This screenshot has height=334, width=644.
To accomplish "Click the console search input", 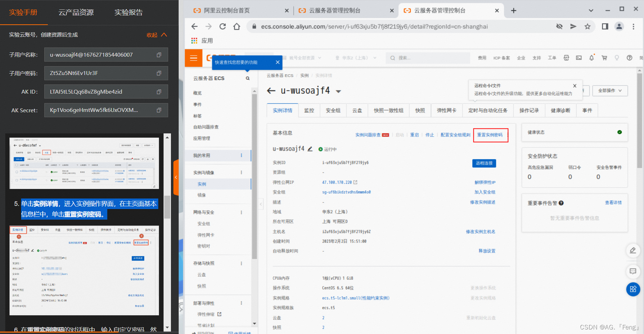I will coord(428,58).
